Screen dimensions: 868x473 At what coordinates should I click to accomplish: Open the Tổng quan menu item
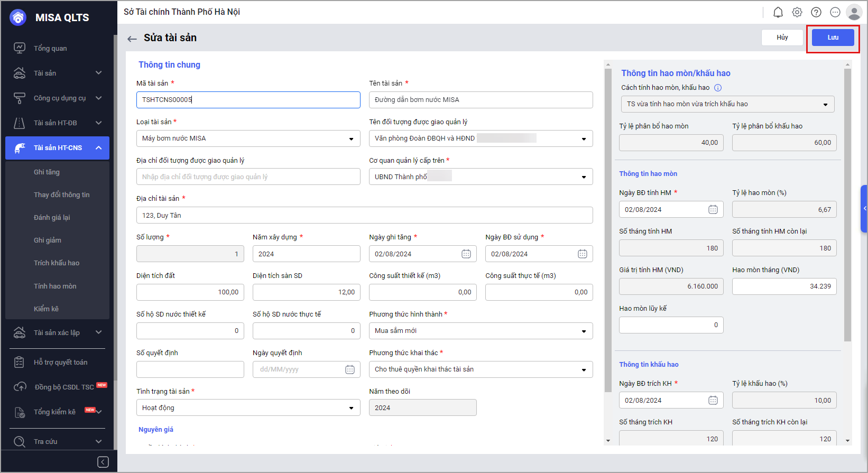point(50,49)
